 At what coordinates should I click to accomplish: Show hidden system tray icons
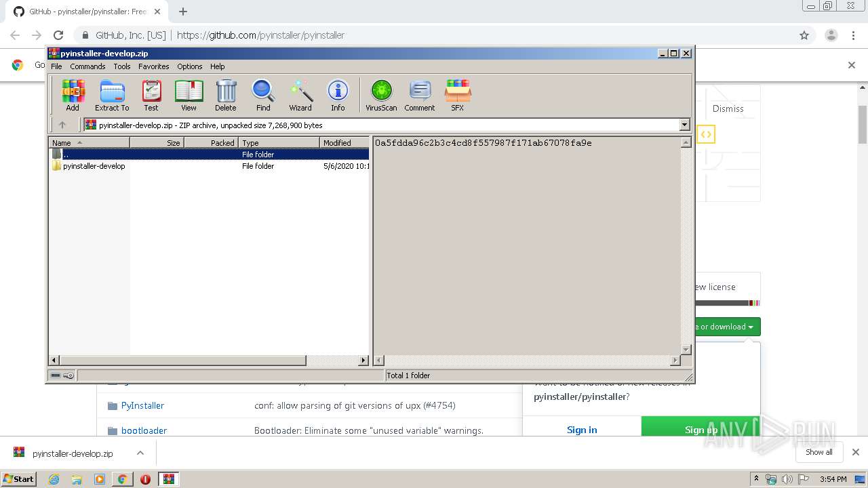pyautogui.click(x=757, y=479)
